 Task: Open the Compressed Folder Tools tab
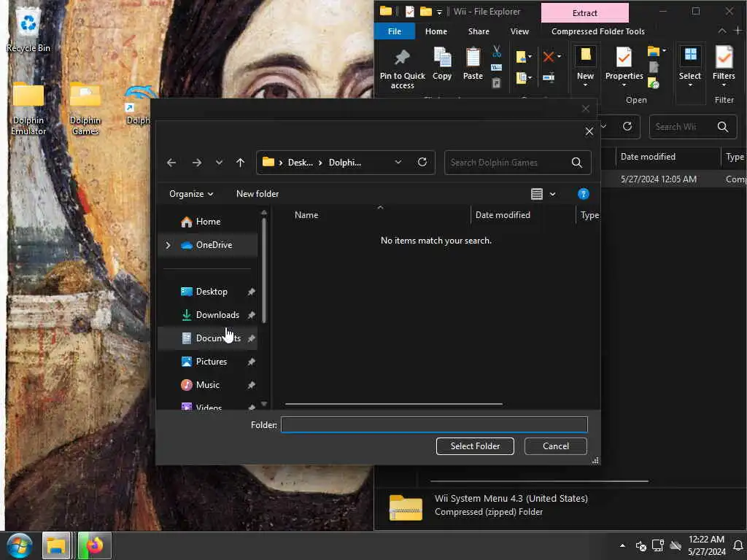point(598,31)
